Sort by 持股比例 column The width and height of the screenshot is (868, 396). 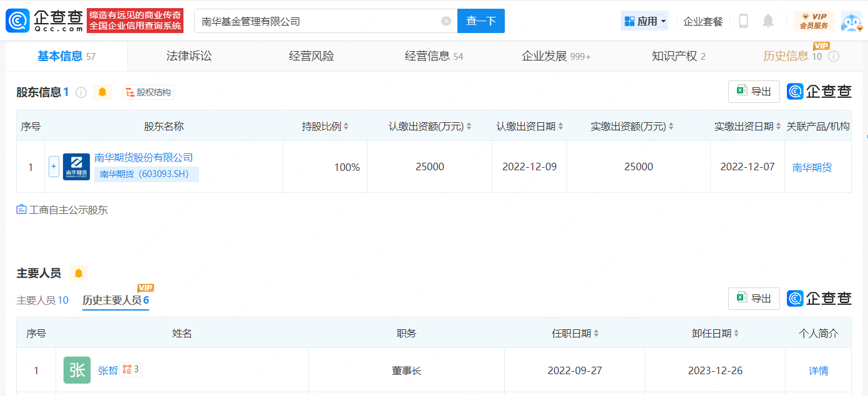pyautogui.click(x=325, y=127)
